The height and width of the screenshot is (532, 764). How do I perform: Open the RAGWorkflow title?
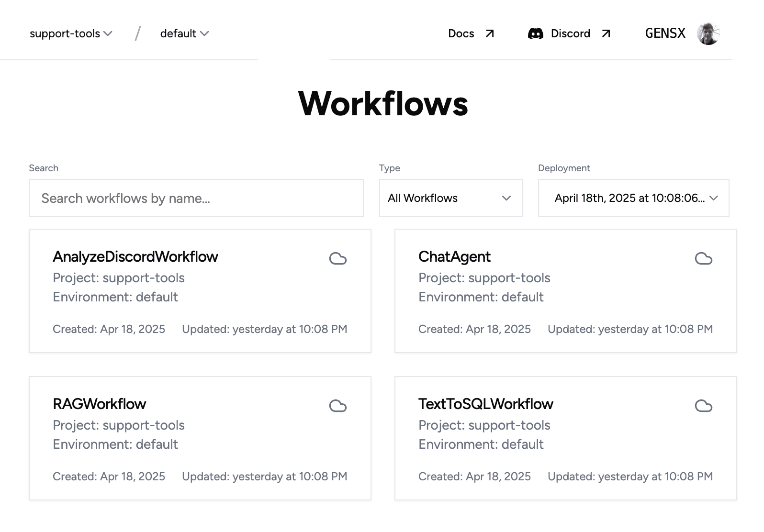[100, 404]
